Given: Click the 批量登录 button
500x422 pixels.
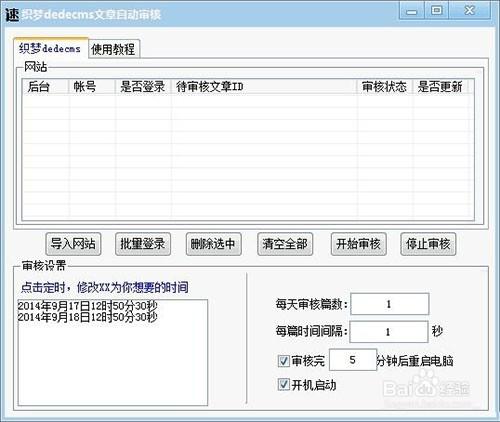Looking at the screenshot, I should pos(143,244).
